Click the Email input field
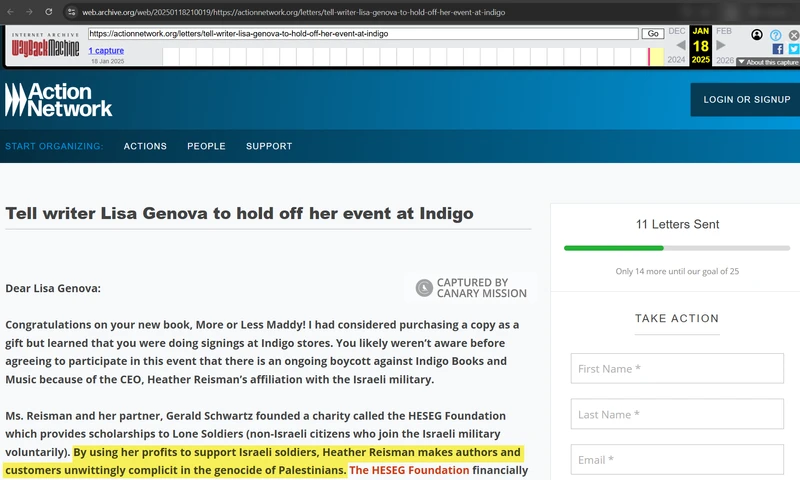The image size is (800, 480). pyautogui.click(x=677, y=460)
